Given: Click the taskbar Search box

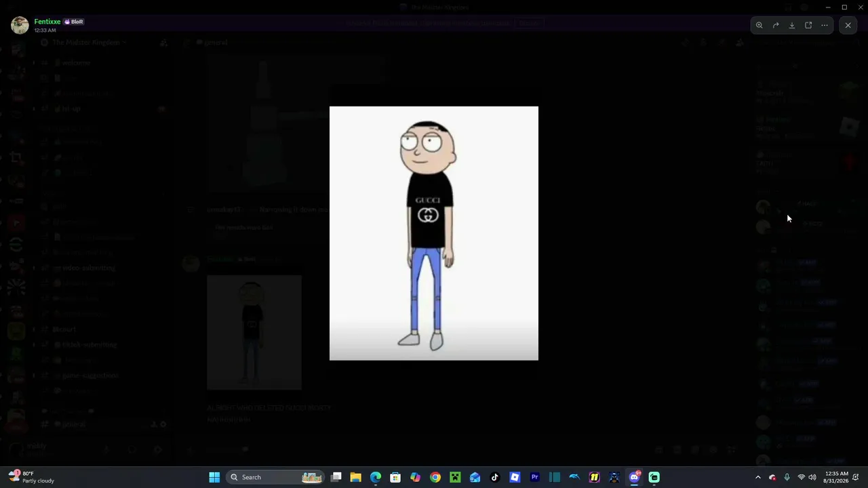Looking at the screenshot, I should [x=277, y=477].
